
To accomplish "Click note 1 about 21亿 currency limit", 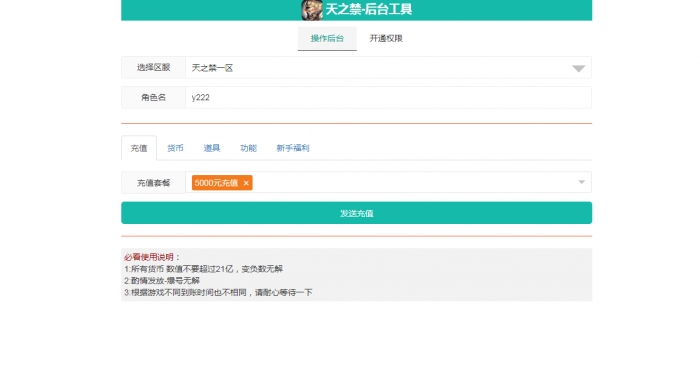I will [x=204, y=269].
